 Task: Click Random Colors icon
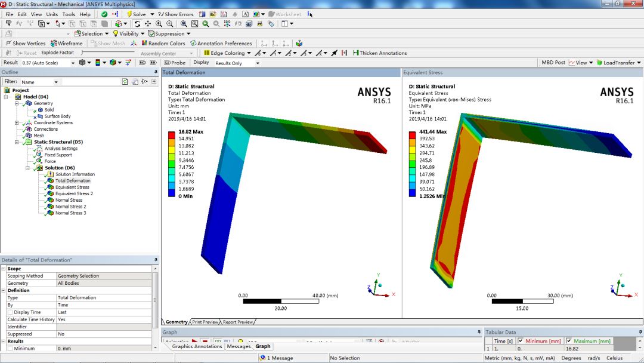144,43
